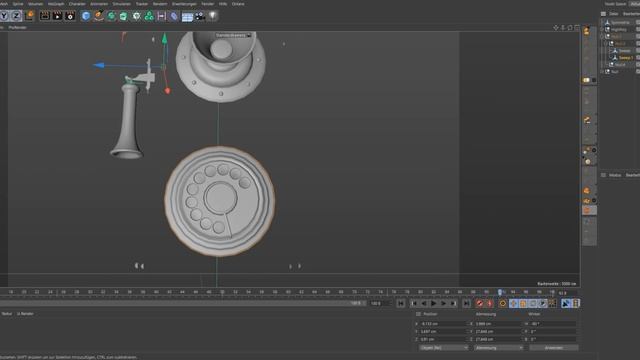
Task: Select the rotary dial object in viewport
Action: point(220,201)
